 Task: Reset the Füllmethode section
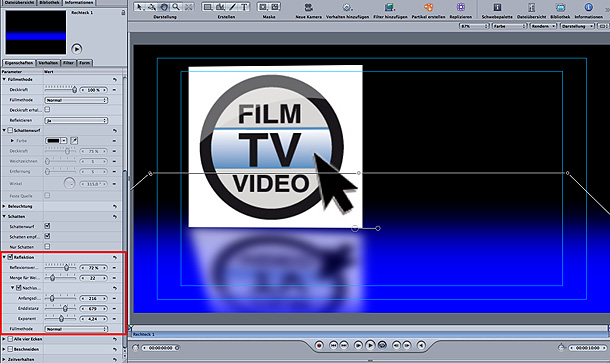(x=115, y=79)
